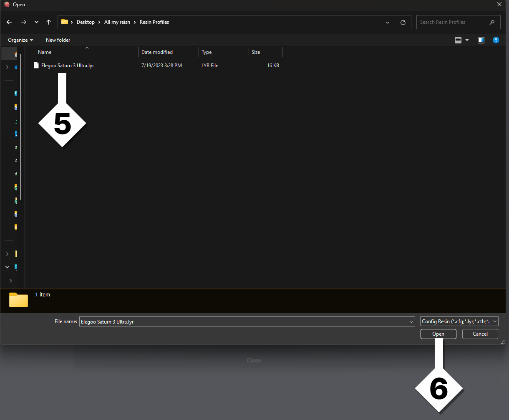Viewport: 509px width, 420px height.
Task: Open the help question mark icon
Action: 496,40
